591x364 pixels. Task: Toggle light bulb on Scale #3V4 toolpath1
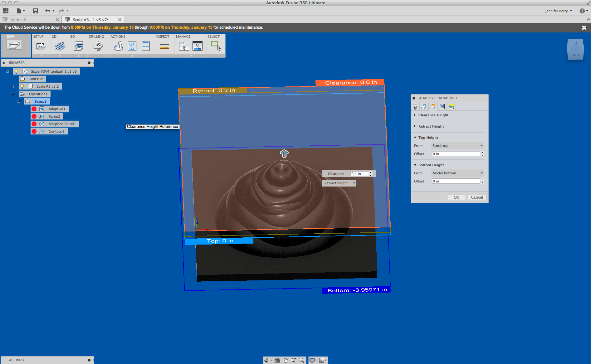coord(16,71)
